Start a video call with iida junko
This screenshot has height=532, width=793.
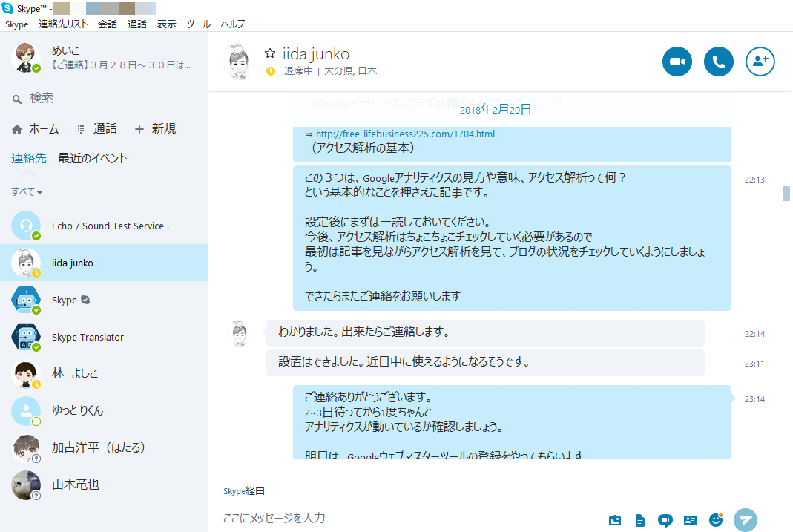coord(677,62)
